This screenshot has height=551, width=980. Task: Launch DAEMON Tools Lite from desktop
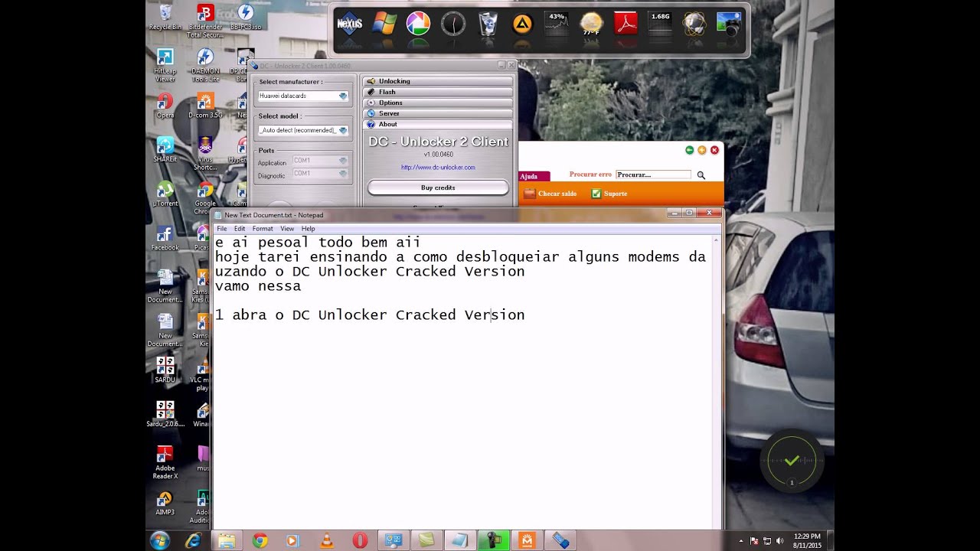tap(205, 66)
